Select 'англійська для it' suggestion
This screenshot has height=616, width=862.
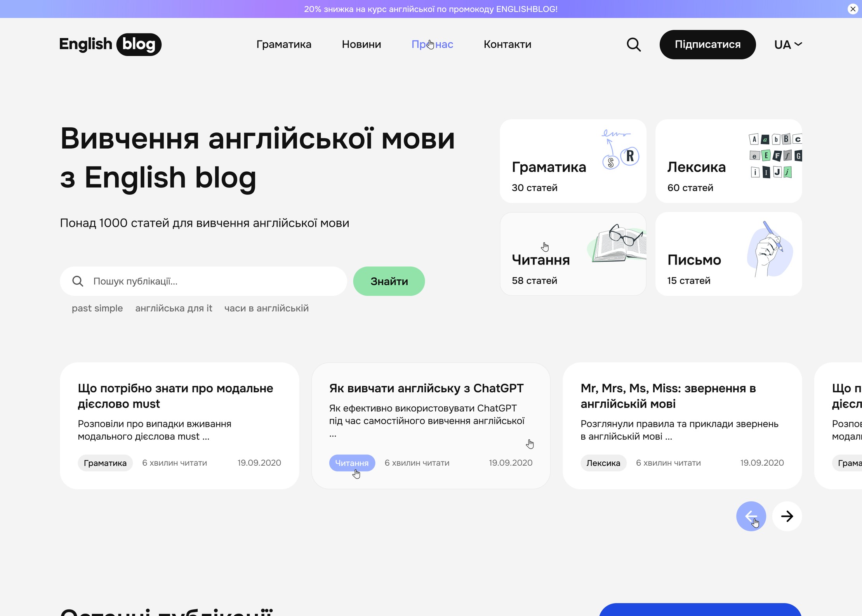[174, 308]
